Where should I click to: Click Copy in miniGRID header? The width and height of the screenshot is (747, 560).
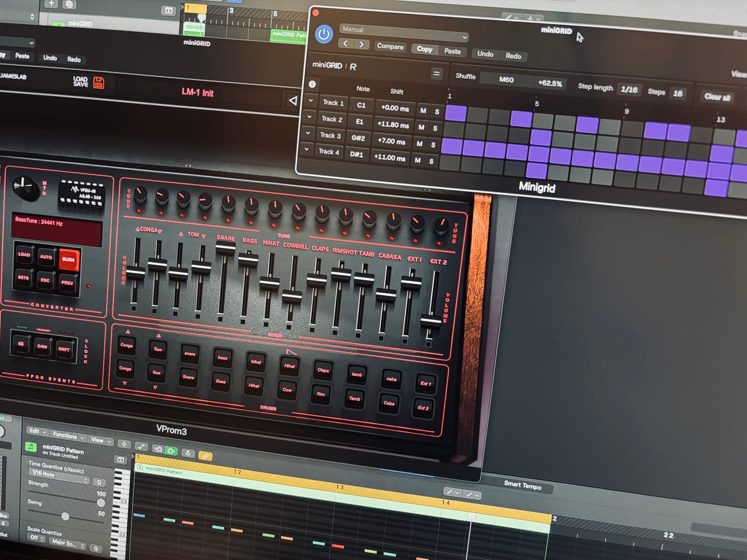(x=424, y=49)
